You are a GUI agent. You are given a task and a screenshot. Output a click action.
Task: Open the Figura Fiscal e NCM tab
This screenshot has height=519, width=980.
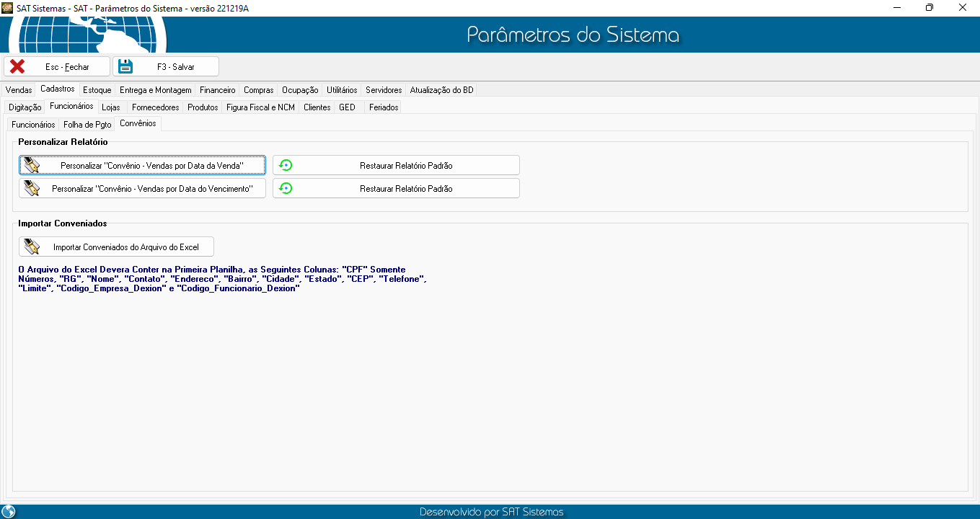(260, 107)
